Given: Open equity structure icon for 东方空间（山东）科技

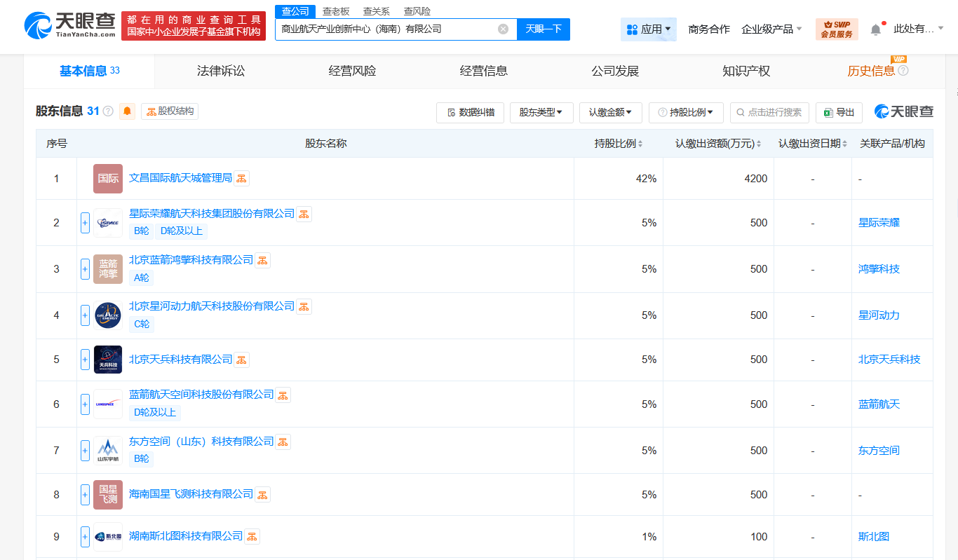Looking at the screenshot, I should [283, 442].
